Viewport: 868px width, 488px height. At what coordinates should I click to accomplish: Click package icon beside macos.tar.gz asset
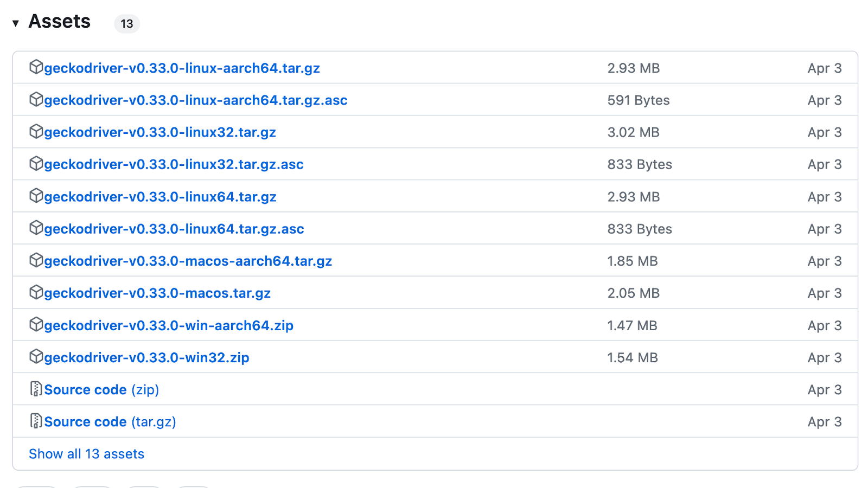click(36, 292)
